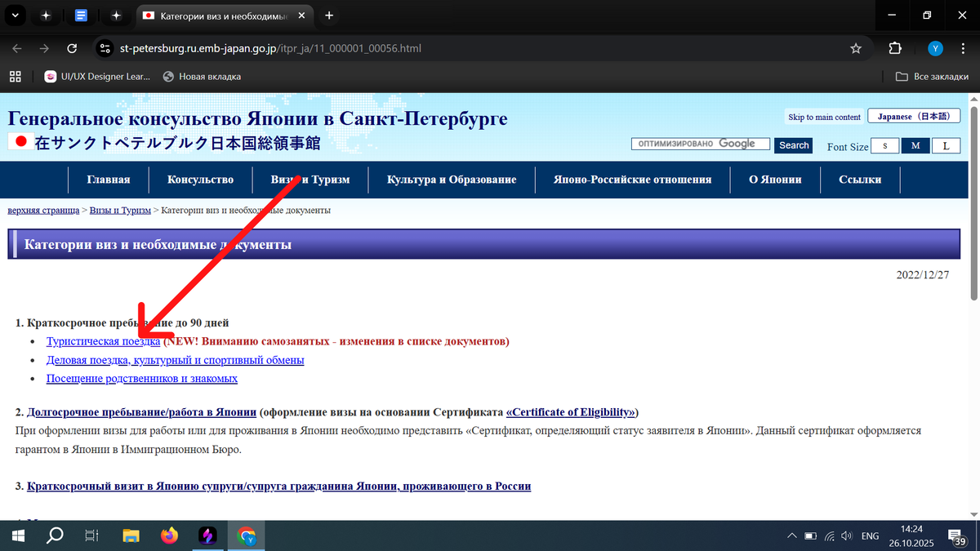Open the notification center icon
Screen dimensions: 980x551
coord(957,536)
